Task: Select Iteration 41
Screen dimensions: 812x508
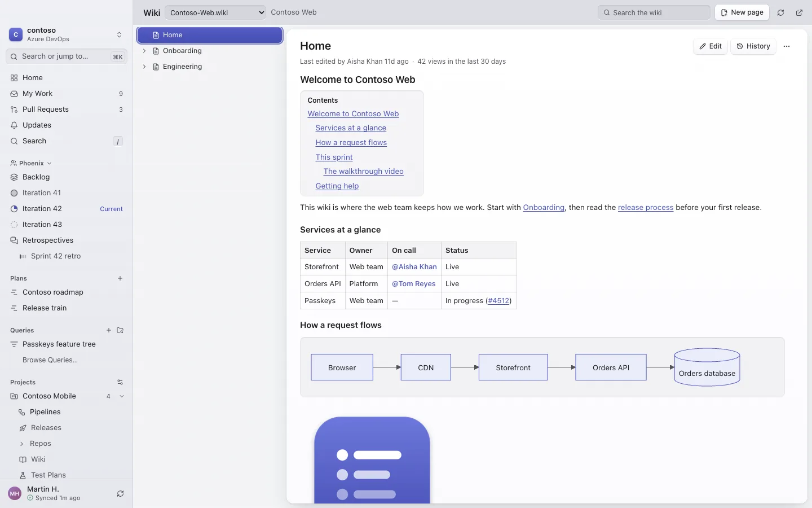Action: coord(67,193)
